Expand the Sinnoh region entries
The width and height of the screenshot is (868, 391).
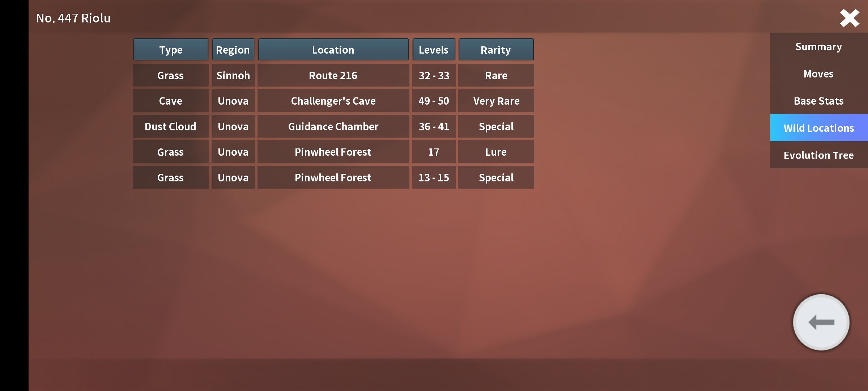coord(233,75)
